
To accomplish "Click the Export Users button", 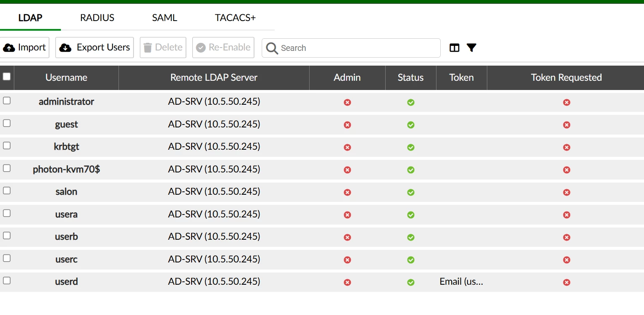I will pyautogui.click(x=95, y=48).
